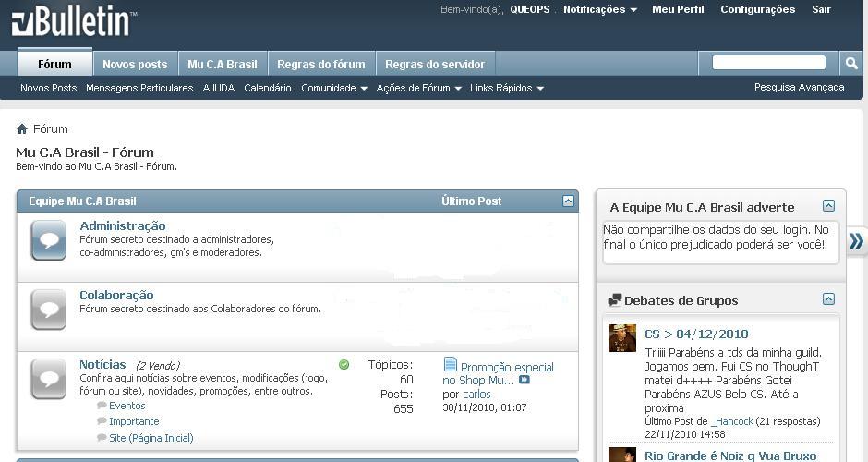This screenshot has width=868, height=462.
Task: Open the sidebar double-arrow toggle
Action: pos(856,241)
